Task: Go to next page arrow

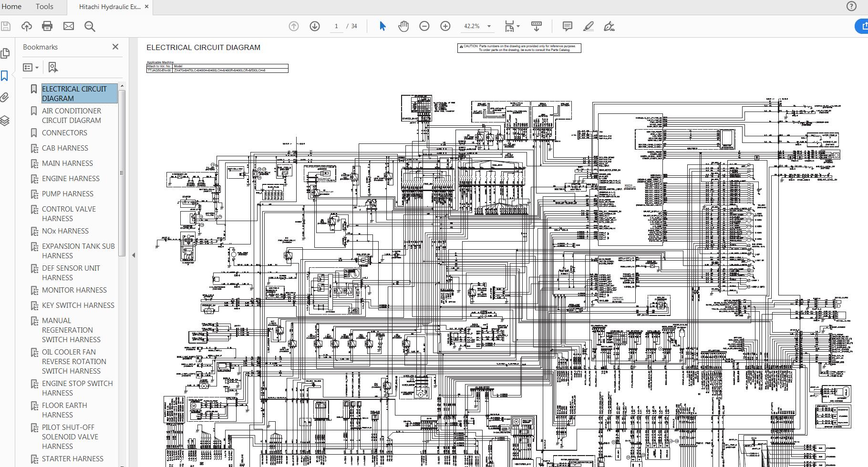Action: coord(315,27)
